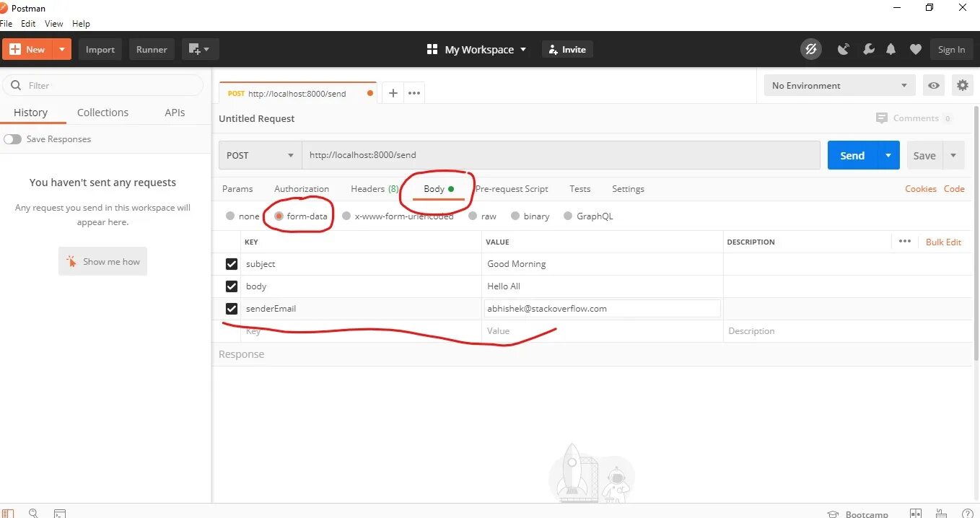Image resolution: width=980 pixels, height=518 pixels.
Task: Open the column options three-dot icon
Action: (905, 242)
